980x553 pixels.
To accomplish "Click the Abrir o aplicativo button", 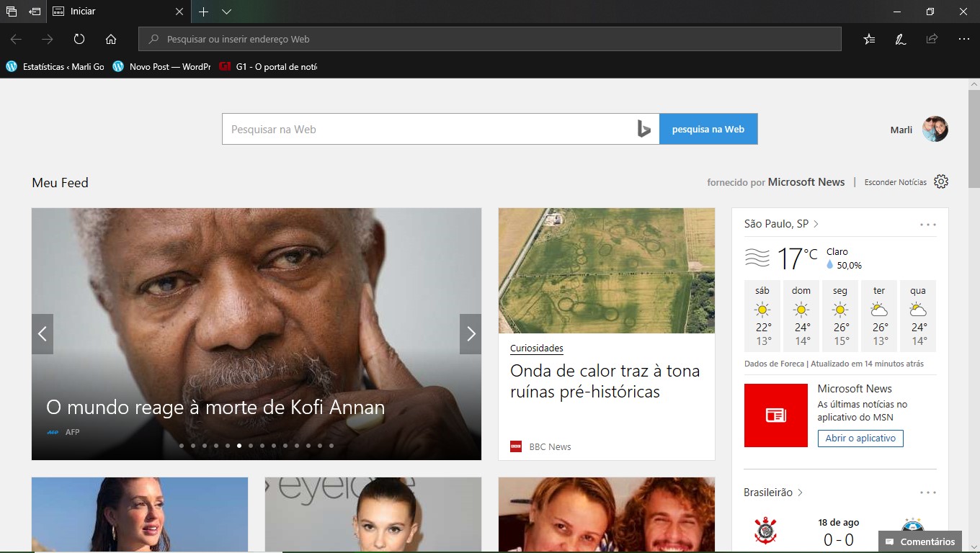I will 860,438.
